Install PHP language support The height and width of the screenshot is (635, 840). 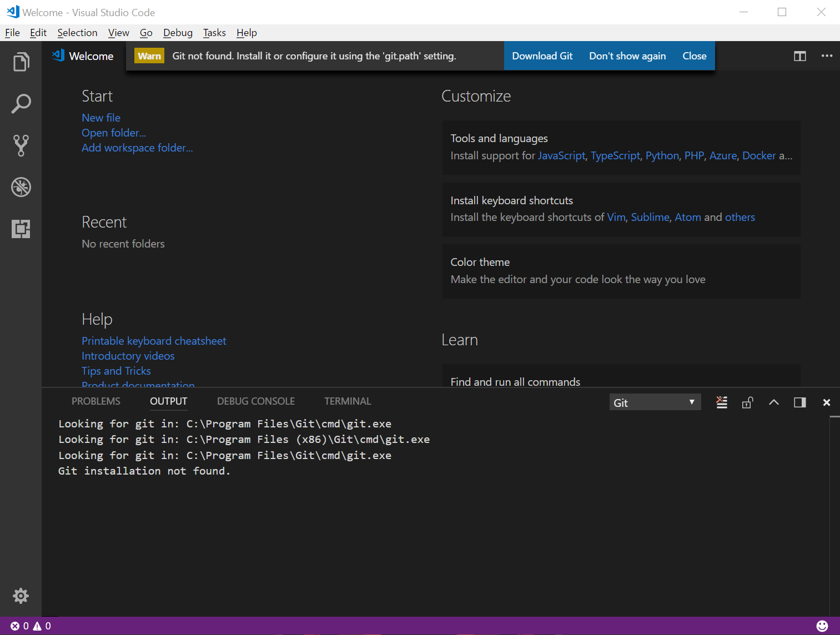[694, 155]
